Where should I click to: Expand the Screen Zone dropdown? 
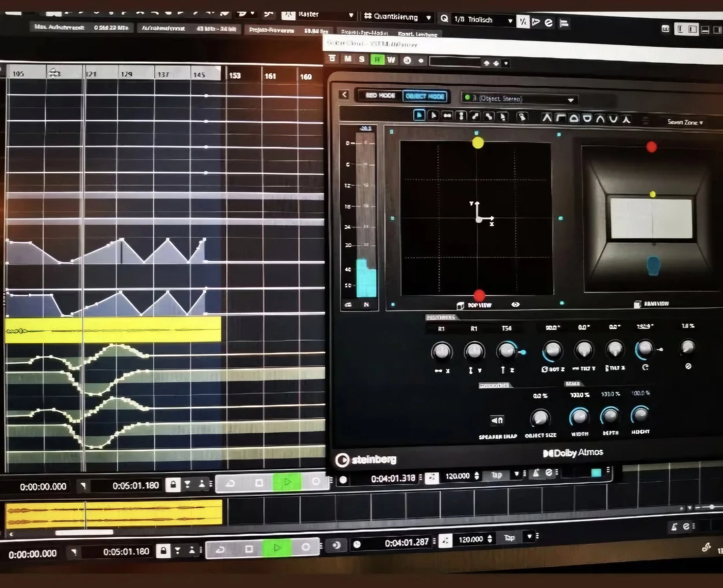(685, 122)
